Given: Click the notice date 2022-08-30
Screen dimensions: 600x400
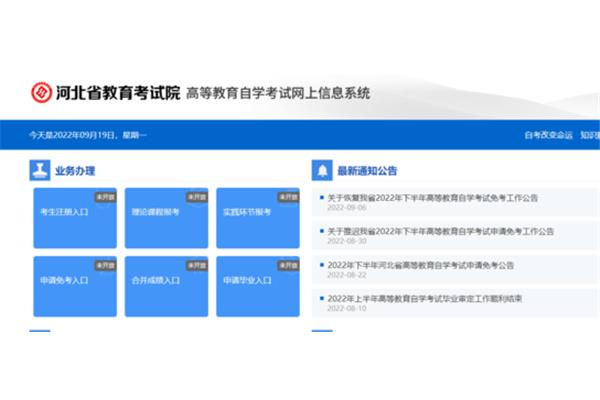Looking at the screenshot, I should (347, 241).
